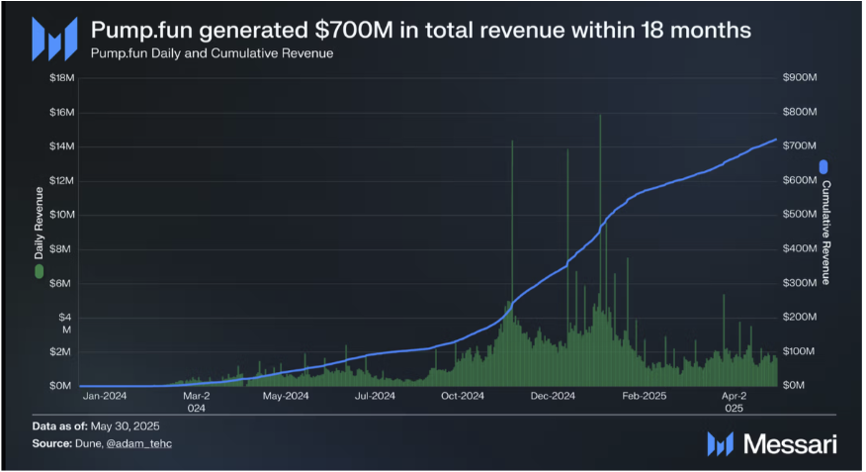866x472 pixels.
Task: Click the $0M left axis value
Action: 60,386
